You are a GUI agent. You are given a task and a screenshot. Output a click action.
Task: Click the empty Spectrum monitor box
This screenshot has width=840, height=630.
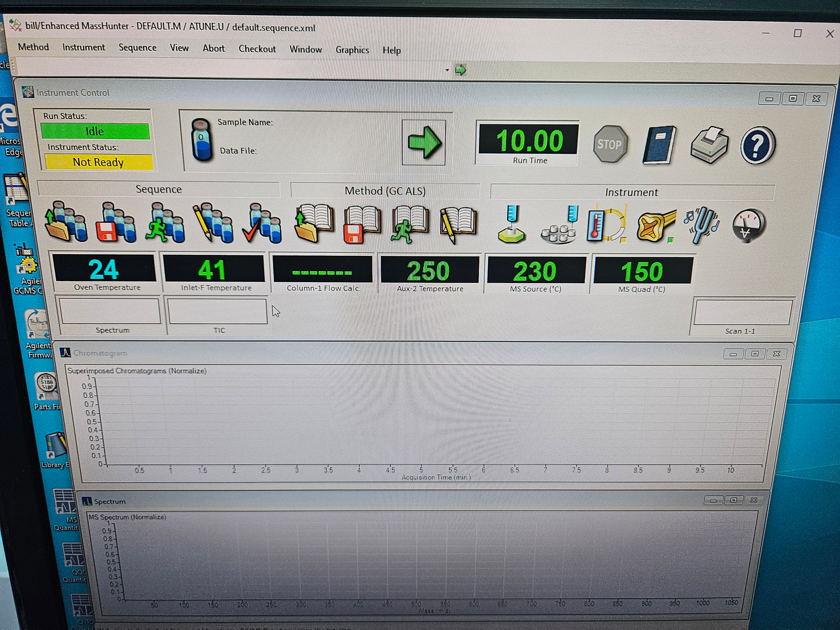click(110, 311)
